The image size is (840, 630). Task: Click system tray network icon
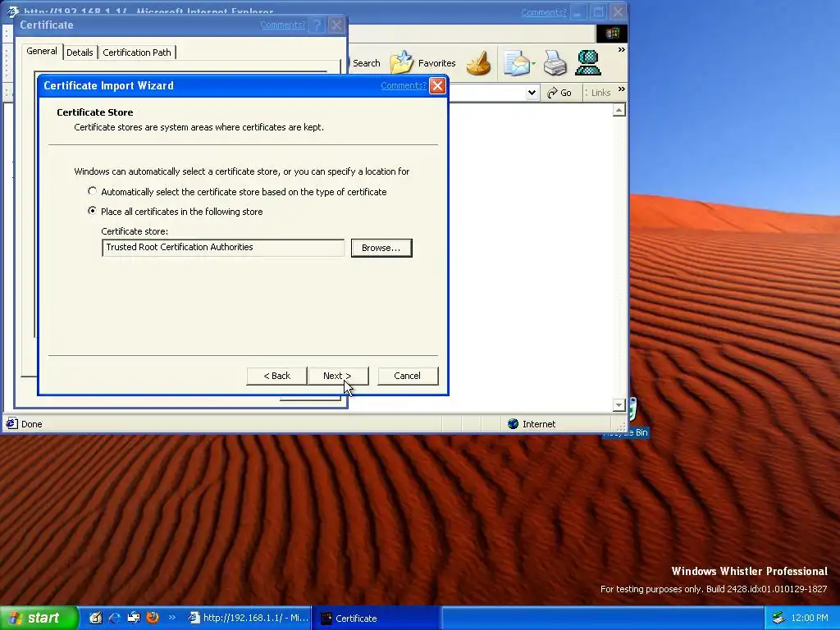[778, 618]
